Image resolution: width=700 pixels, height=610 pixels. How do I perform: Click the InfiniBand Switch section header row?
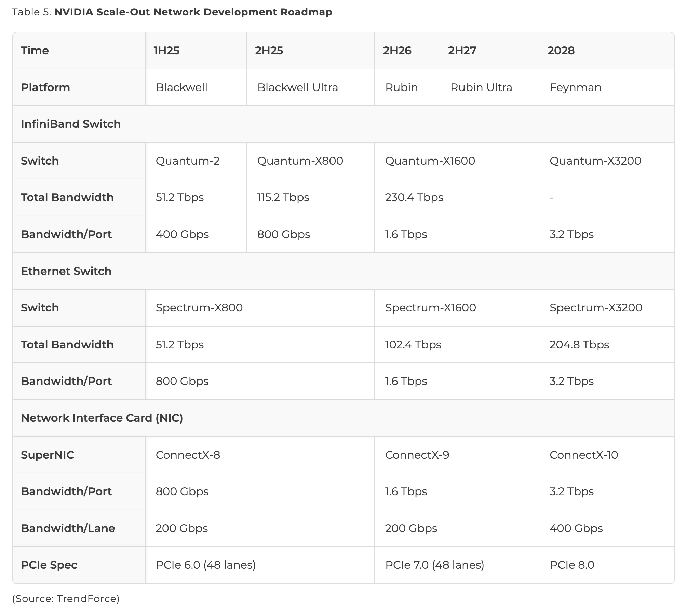click(x=71, y=124)
